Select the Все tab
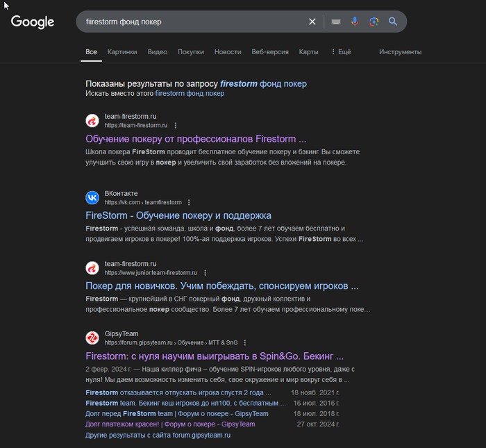Image resolution: width=486 pixels, height=448 pixels. 91,52
